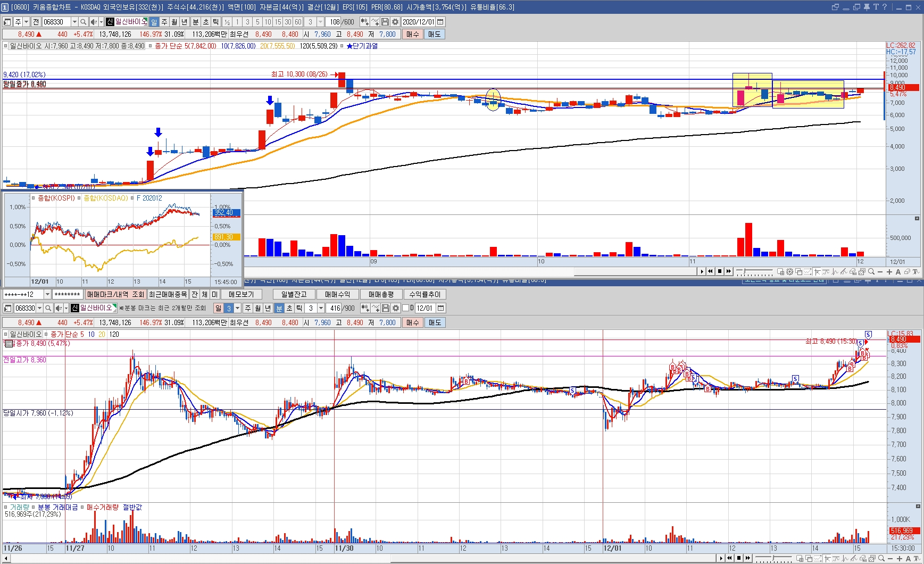Screen dimensions: 924x564
Task: Open the 주 type dropdown at top-left
Action: [x=26, y=22]
